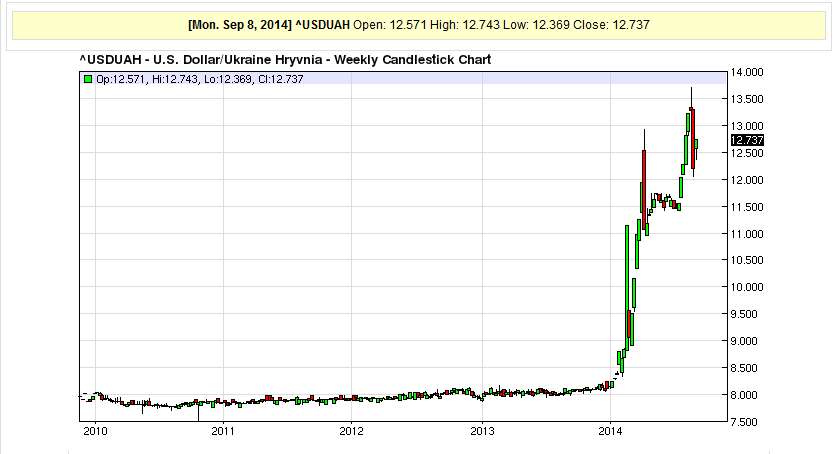Click the 2012 date axis label
This screenshot has height=454, width=835.
tap(351, 432)
